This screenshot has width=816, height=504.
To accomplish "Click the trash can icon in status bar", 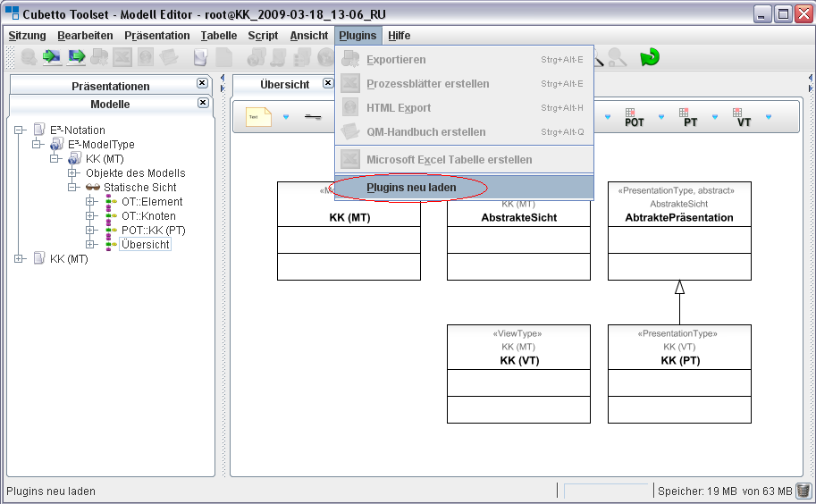I will pyautogui.click(x=803, y=491).
